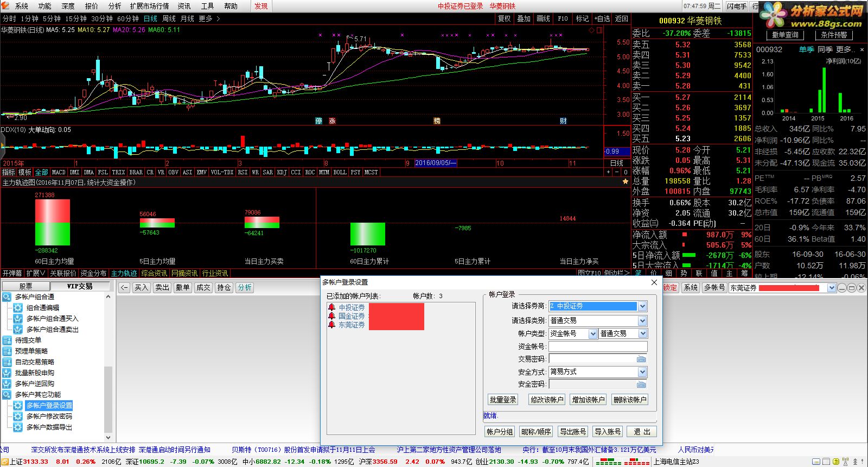Image resolution: width=868 pixels, height=467 pixels.
Task: Open the 请选择类别 dropdown
Action: click(642, 320)
